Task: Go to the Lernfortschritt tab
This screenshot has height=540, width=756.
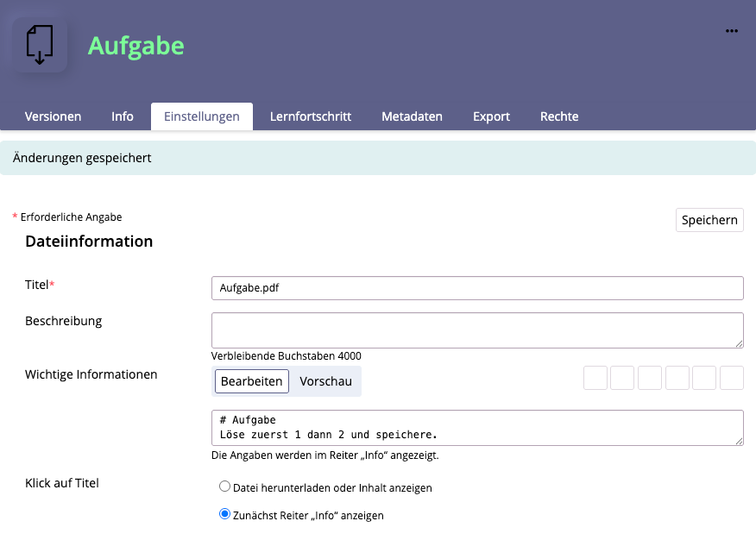Action: pyautogui.click(x=311, y=116)
